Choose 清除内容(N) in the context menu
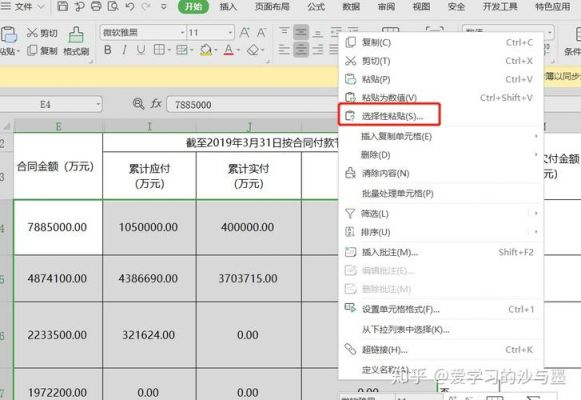The height and width of the screenshot is (400, 581). pyautogui.click(x=441, y=173)
